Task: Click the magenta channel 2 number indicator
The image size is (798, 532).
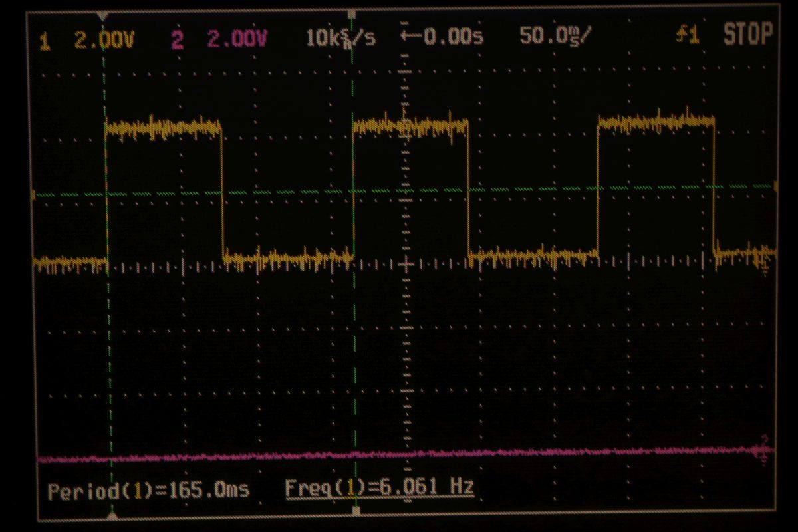Action: pos(178,40)
